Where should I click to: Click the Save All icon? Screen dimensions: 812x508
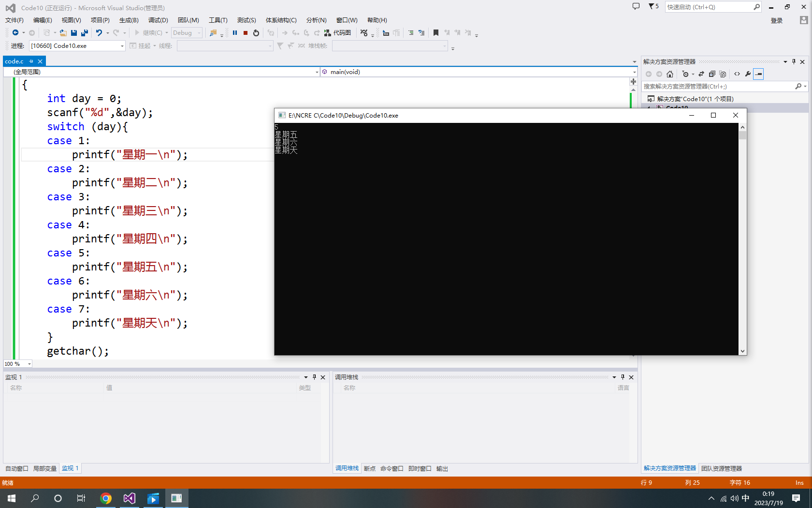click(x=85, y=32)
